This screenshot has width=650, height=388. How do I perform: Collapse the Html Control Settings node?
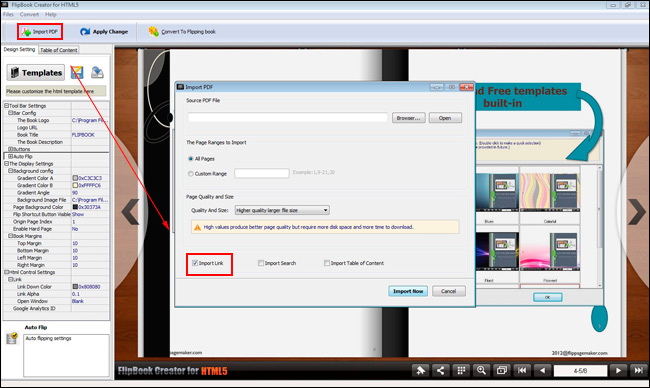[x=7, y=272]
